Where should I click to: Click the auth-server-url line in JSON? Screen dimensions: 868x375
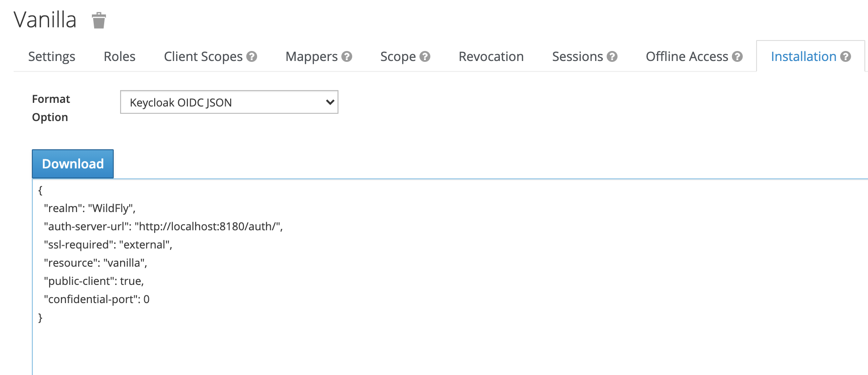click(163, 227)
